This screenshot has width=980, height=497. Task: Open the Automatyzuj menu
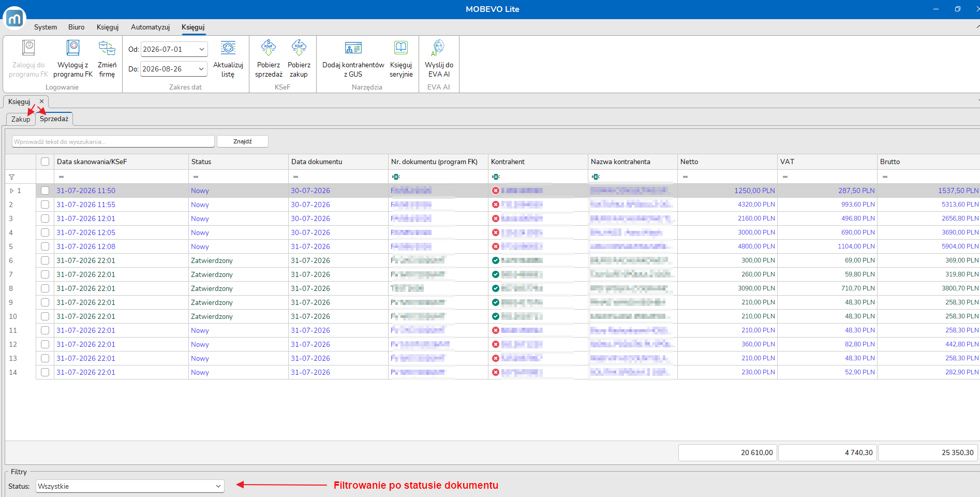click(x=150, y=27)
